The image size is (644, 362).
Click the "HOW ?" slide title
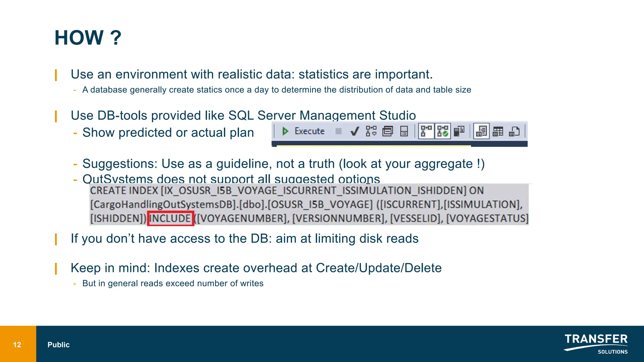click(x=88, y=38)
